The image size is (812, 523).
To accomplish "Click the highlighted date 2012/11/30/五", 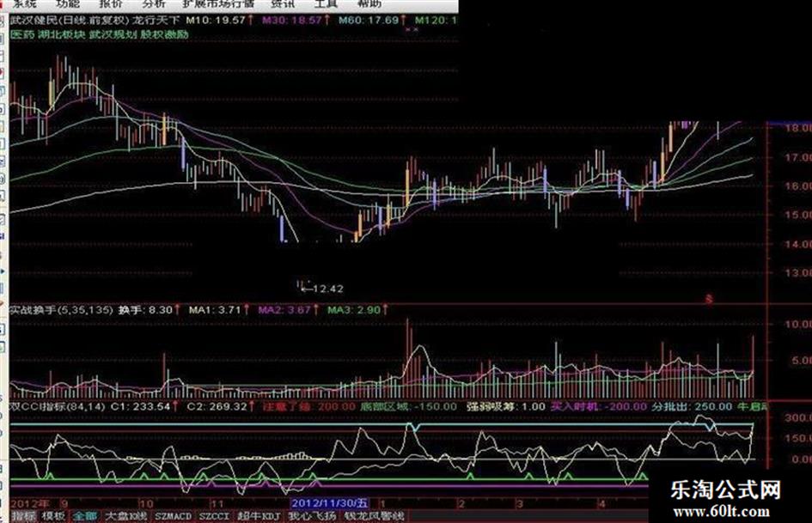I will pos(329,502).
